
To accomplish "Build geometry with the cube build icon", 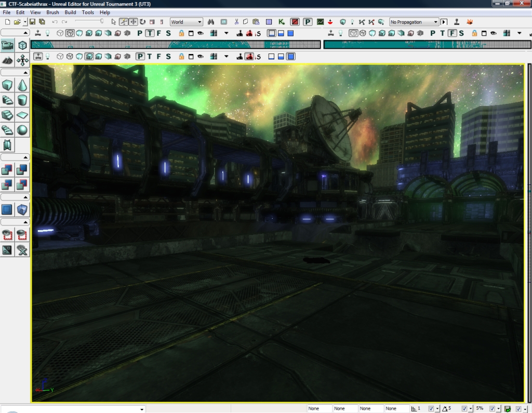I will pyautogui.click(x=343, y=22).
